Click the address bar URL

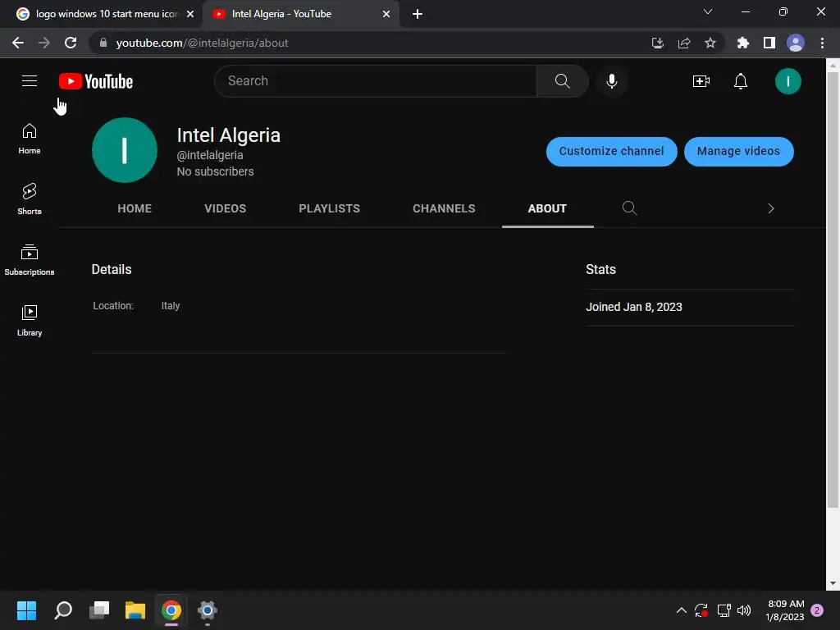pos(202,43)
